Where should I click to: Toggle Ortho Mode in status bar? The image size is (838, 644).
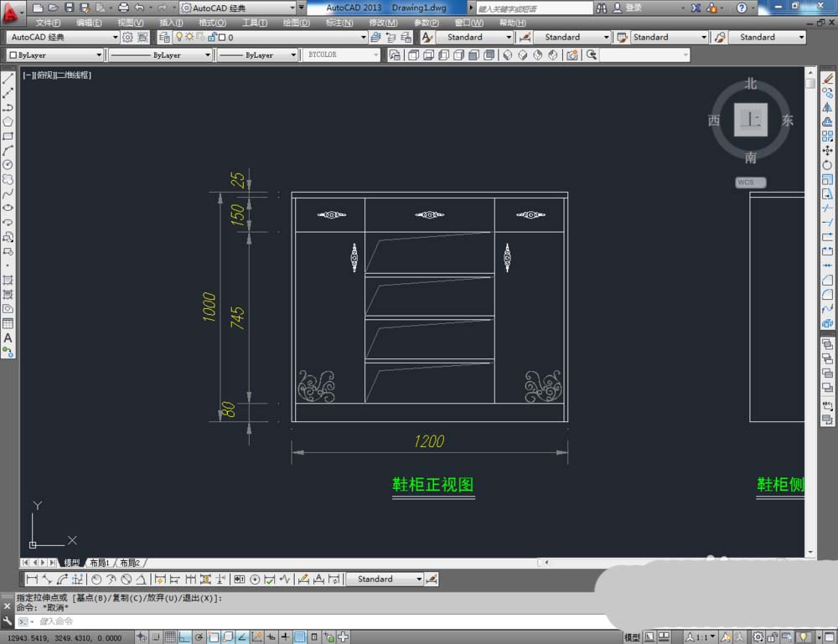[x=184, y=636]
